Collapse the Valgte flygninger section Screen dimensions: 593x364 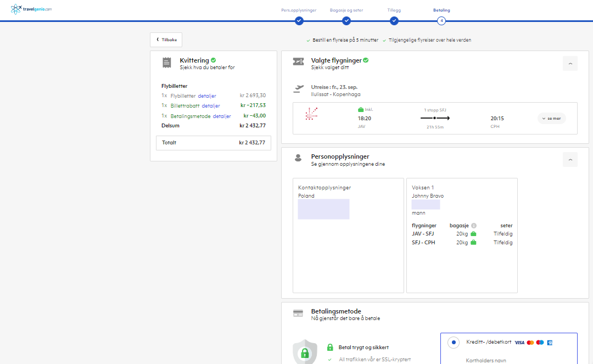[570, 64]
